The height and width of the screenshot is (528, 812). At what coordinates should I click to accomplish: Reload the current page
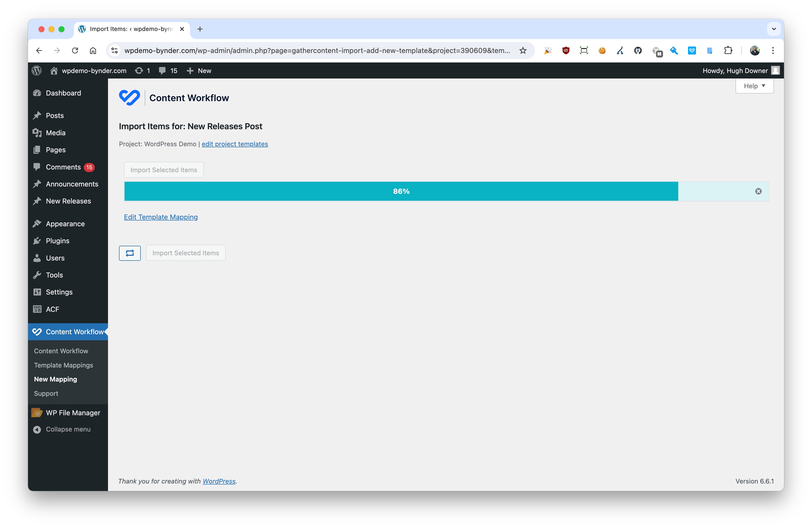75,50
